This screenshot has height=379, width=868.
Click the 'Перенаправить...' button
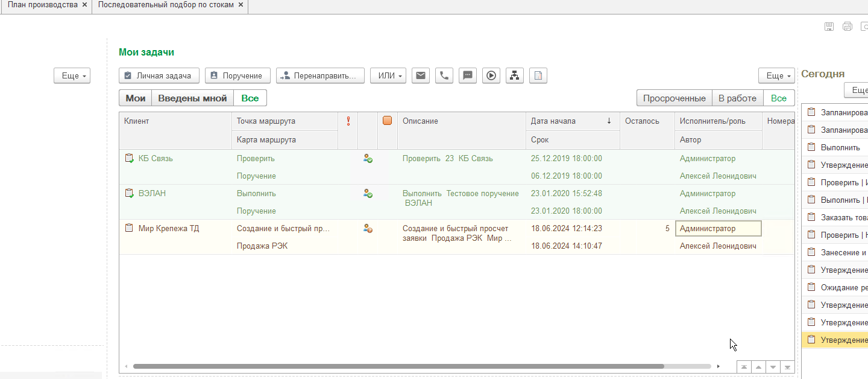tap(321, 75)
